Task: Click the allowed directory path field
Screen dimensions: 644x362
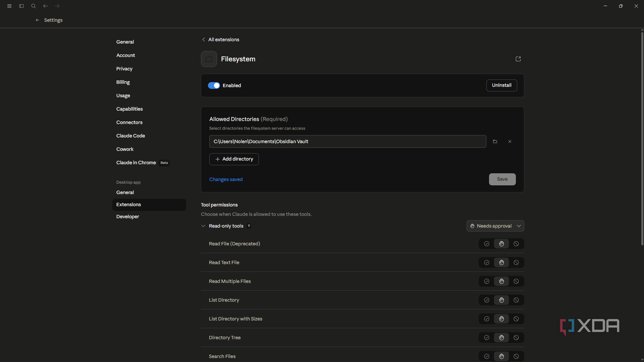Action: [x=347, y=142]
